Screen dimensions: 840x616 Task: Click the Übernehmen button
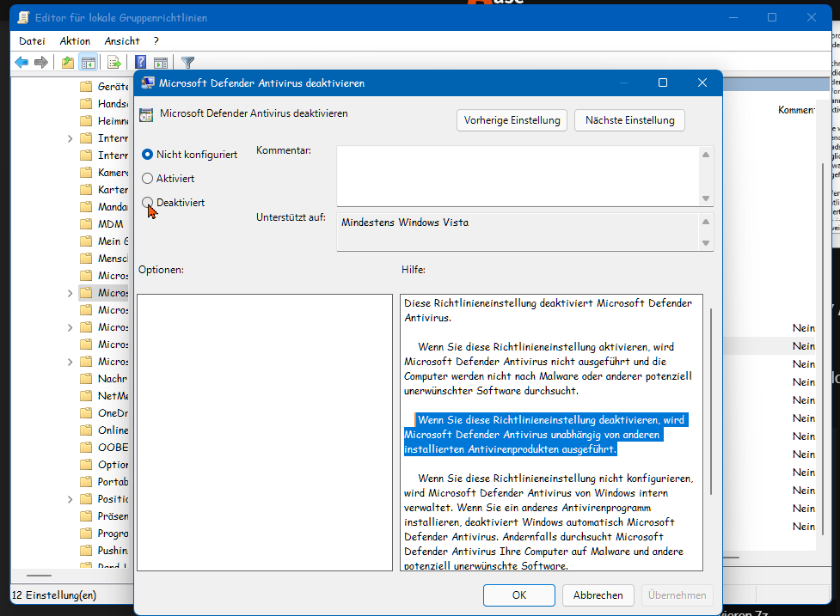[x=678, y=595]
